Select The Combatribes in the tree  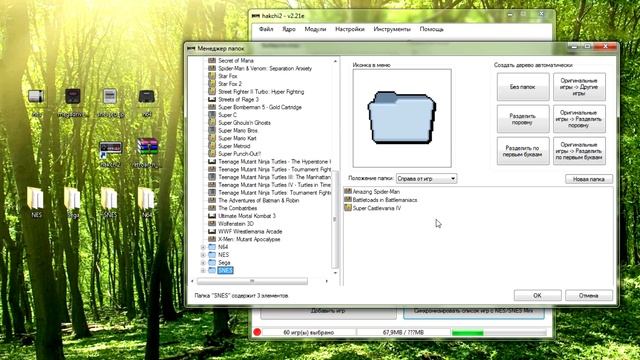point(238,208)
